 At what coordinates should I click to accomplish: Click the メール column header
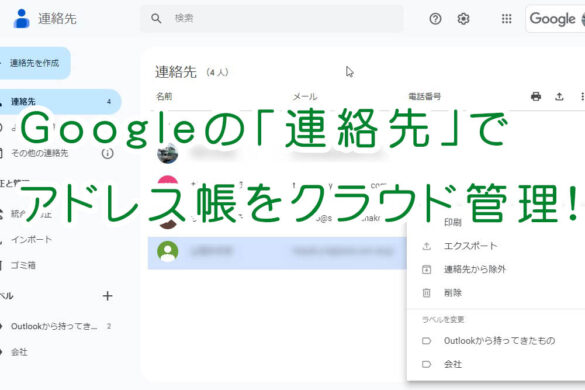(x=305, y=97)
